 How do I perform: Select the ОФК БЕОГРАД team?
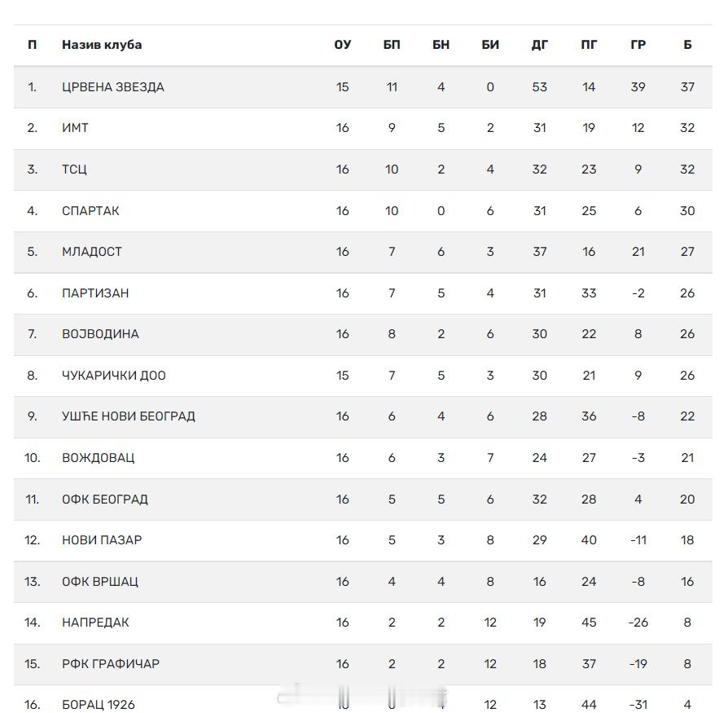click(105, 499)
